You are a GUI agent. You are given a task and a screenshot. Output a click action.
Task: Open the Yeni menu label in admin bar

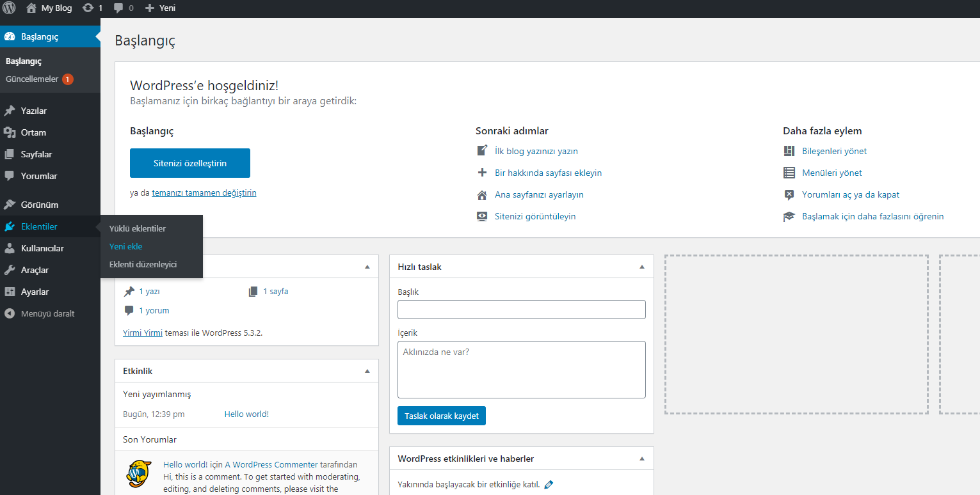click(x=167, y=8)
